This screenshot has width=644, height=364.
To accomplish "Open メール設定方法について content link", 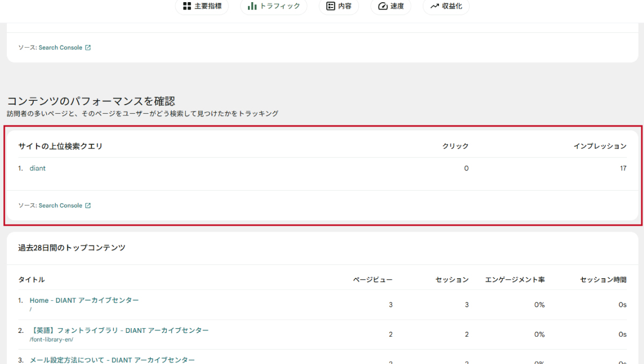I will click(112, 360).
